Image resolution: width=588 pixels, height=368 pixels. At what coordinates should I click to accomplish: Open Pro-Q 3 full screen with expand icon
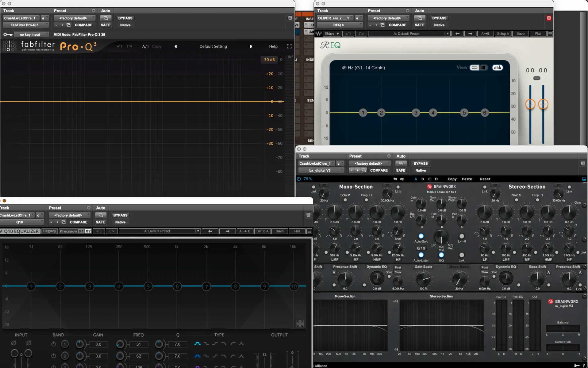289,46
